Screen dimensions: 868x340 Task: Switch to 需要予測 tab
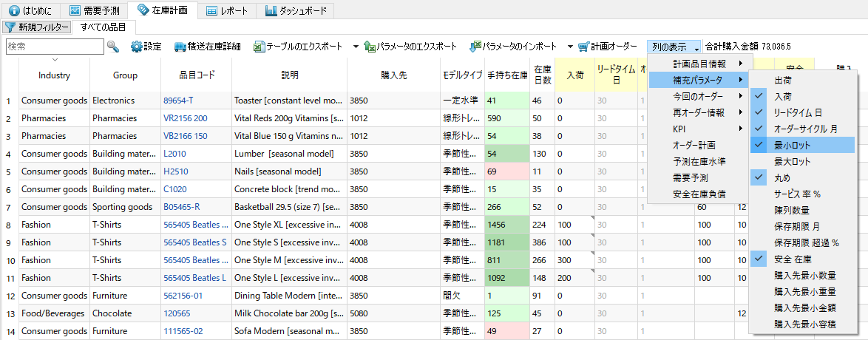pos(95,10)
